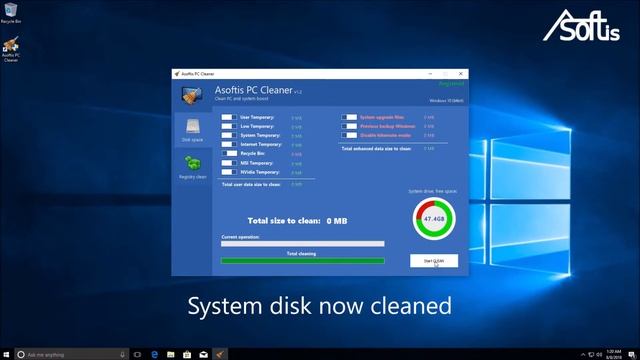Open the taskbar clock and date
640x360 pixels.
tap(614, 354)
